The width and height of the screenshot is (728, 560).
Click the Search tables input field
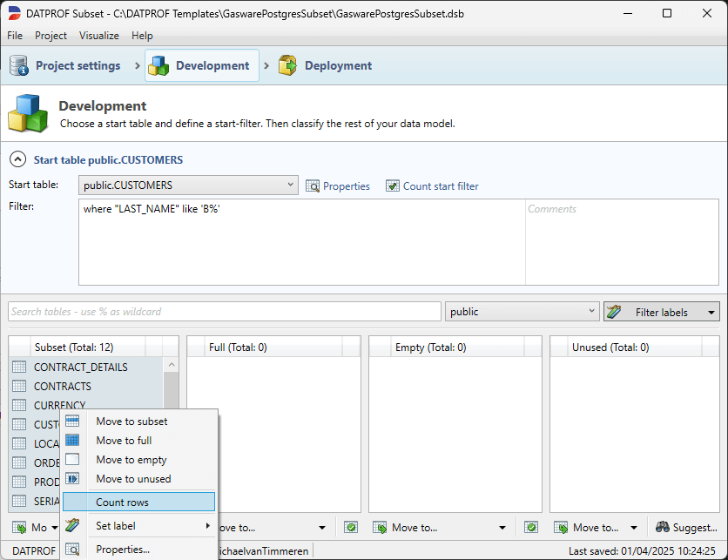[225, 312]
